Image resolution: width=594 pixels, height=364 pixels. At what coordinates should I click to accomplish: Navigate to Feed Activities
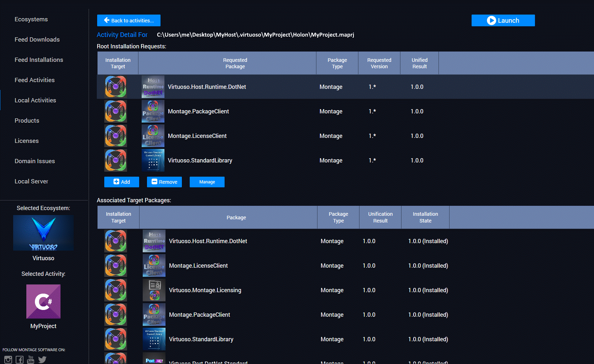pyautogui.click(x=35, y=80)
